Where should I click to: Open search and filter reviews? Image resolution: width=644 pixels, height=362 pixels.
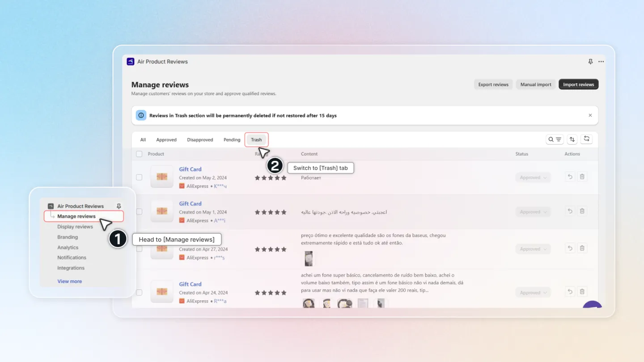(555, 139)
